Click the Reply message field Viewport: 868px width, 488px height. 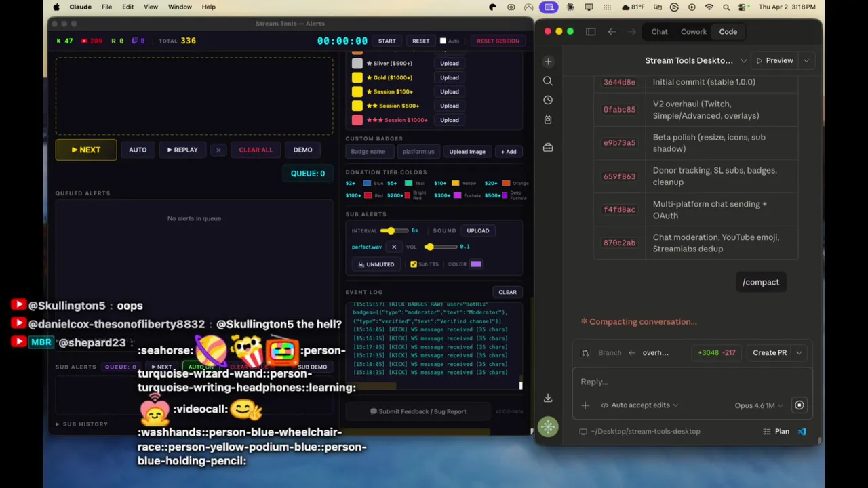pos(692,382)
